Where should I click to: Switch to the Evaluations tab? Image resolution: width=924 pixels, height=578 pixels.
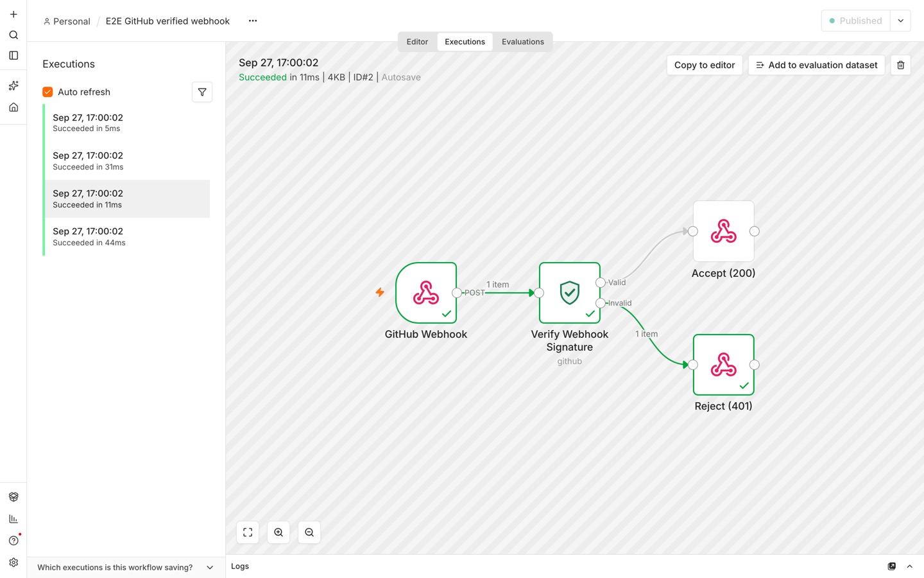coord(523,42)
